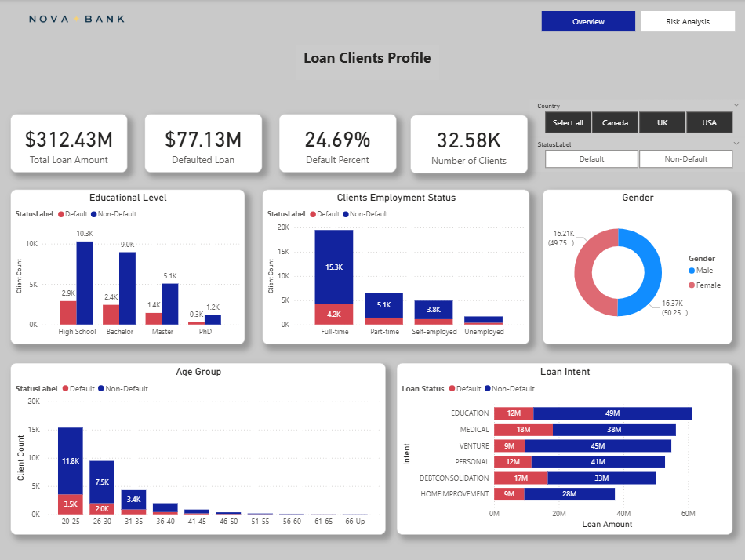Filter clients by Default status
Screen dimensions: 745x560
[x=591, y=159]
